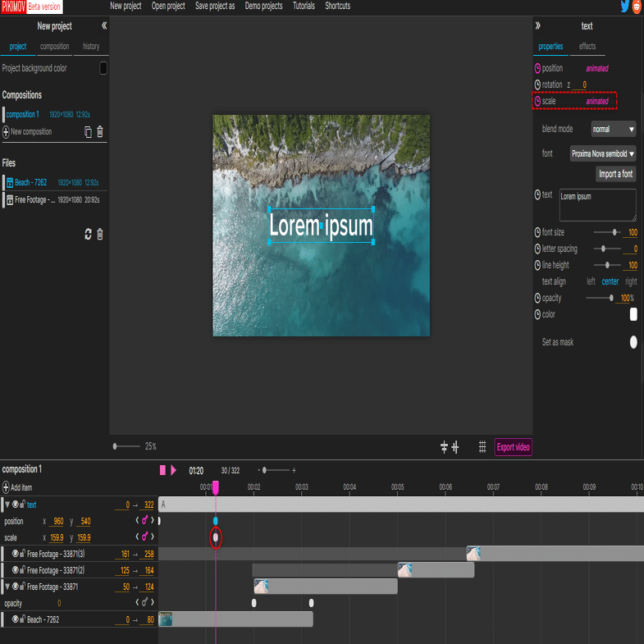Click Save project as
This screenshot has height=644, width=644.
click(x=215, y=6)
